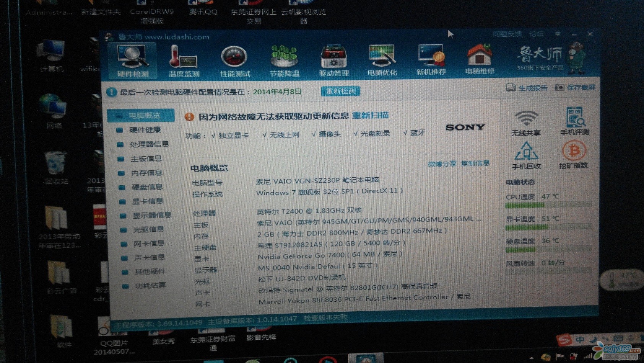Click 生成报告 generate report

coord(527,88)
